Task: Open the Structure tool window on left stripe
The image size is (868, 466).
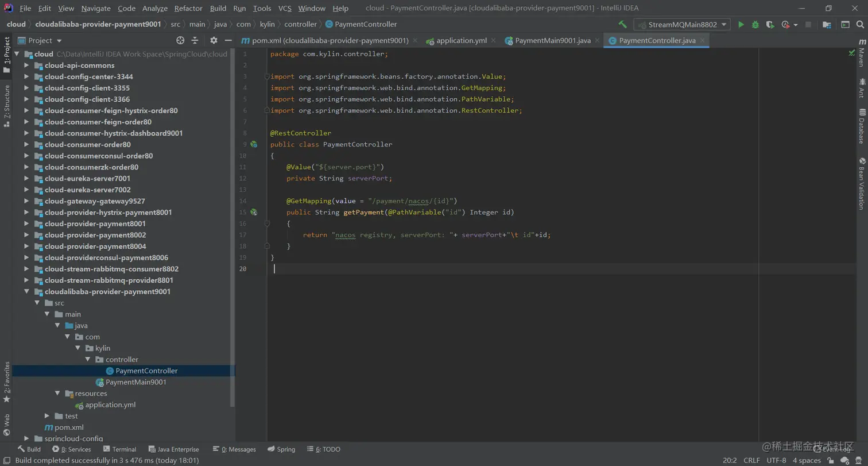Action: 6,106
